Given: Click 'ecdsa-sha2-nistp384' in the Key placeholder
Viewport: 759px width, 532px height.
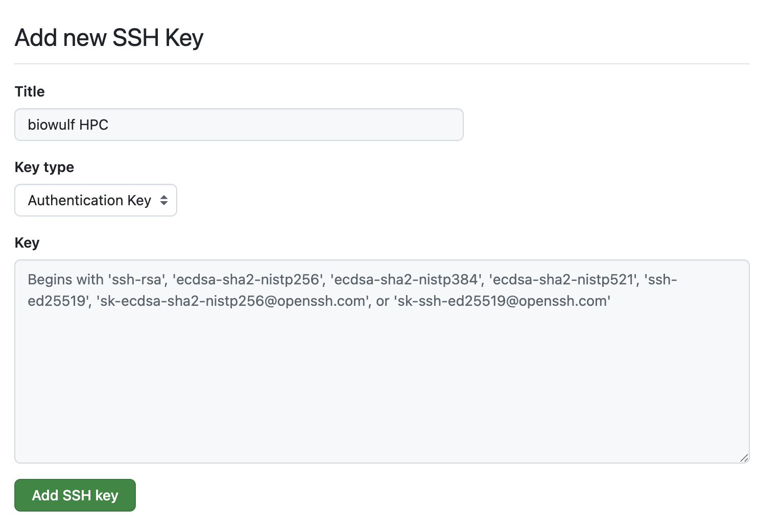Looking at the screenshot, I should tap(406, 280).
